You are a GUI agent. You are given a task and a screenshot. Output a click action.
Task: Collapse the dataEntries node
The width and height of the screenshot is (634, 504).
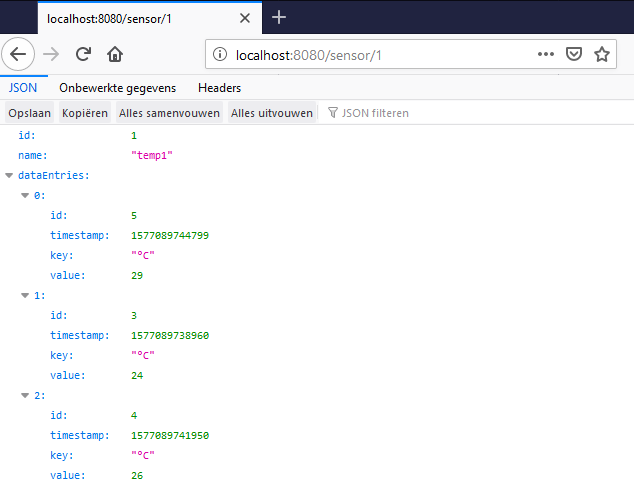[x=9, y=176]
